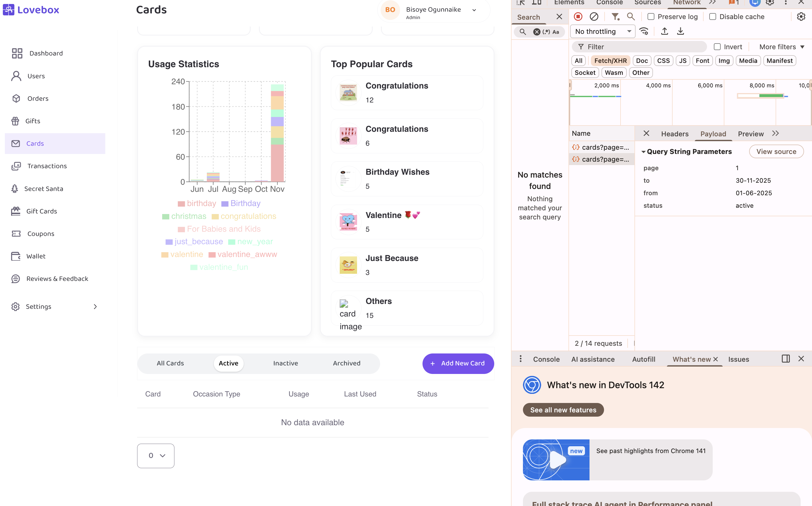Open Secret Santa sidebar item
Image resolution: width=812 pixels, height=506 pixels.
(x=44, y=189)
